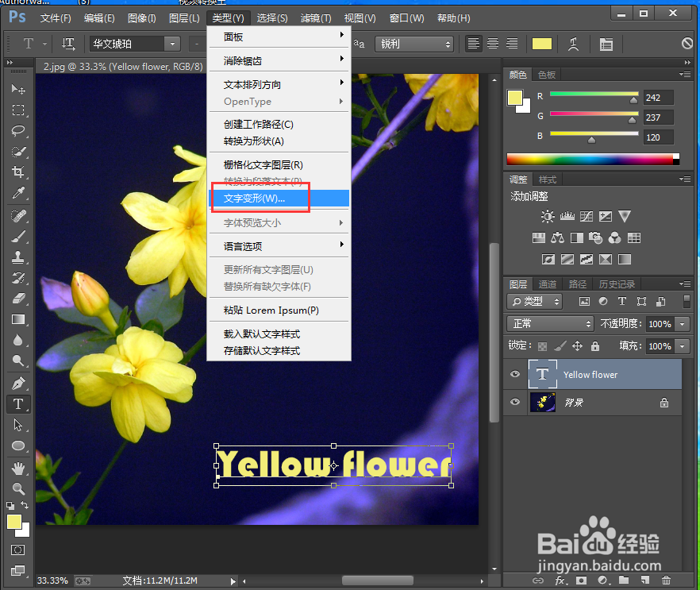Hide the Yellow flower text layer
This screenshot has height=590, width=700.
click(515, 374)
